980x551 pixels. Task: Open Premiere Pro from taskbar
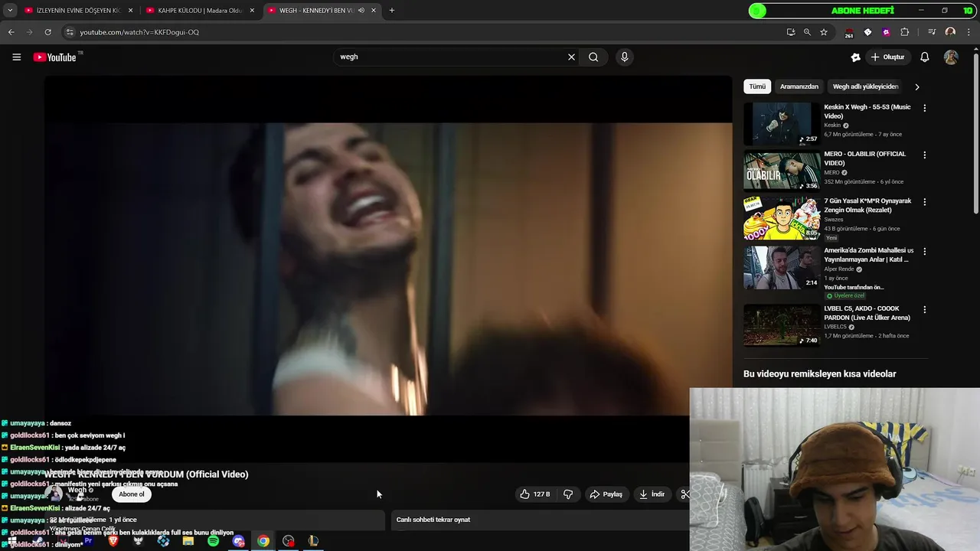88,541
